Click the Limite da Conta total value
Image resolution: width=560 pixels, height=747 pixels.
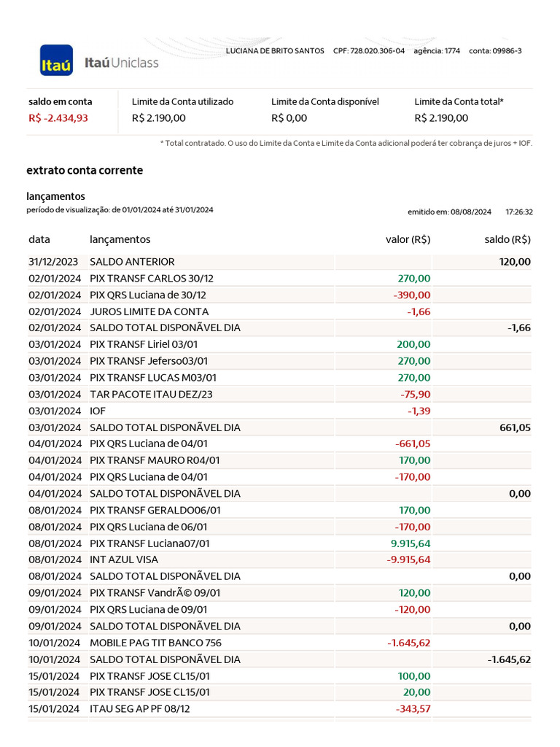[441, 118]
